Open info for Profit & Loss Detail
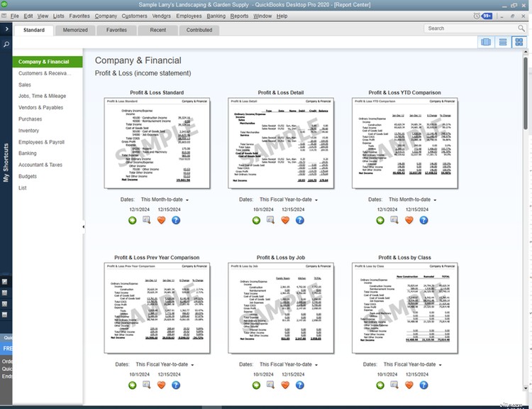 click(270, 220)
